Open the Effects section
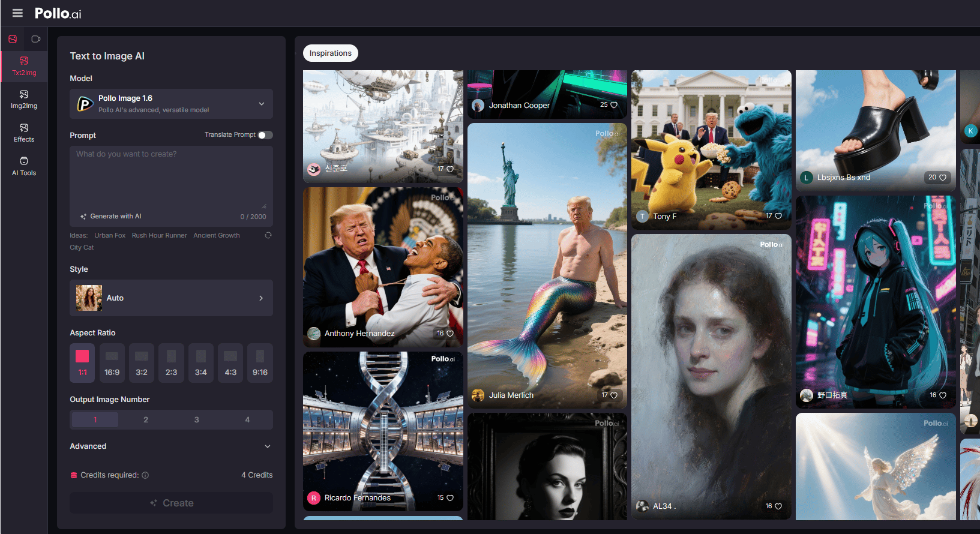Image resolution: width=980 pixels, height=534 pixels. tap(24, 133)
